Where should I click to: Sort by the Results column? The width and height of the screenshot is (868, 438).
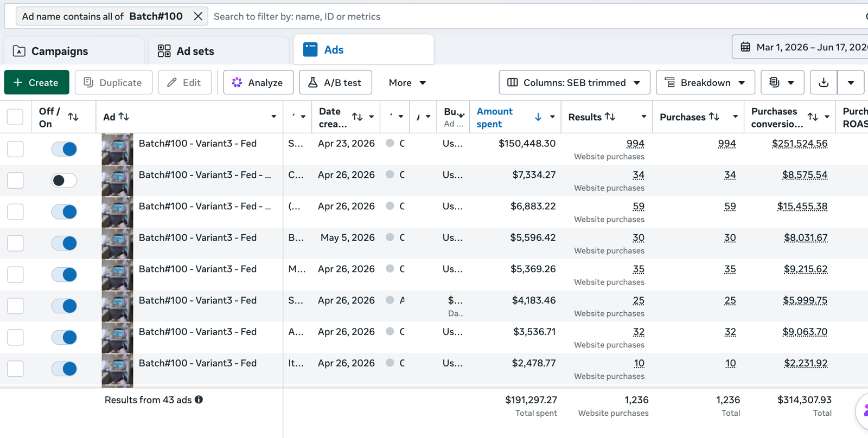610,117
